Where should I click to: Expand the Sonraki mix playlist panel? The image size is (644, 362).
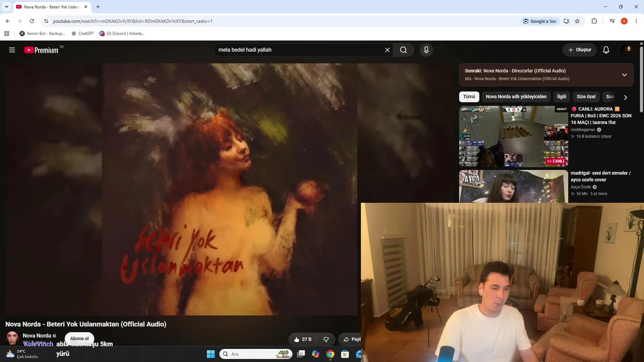[x=624, y=75]
